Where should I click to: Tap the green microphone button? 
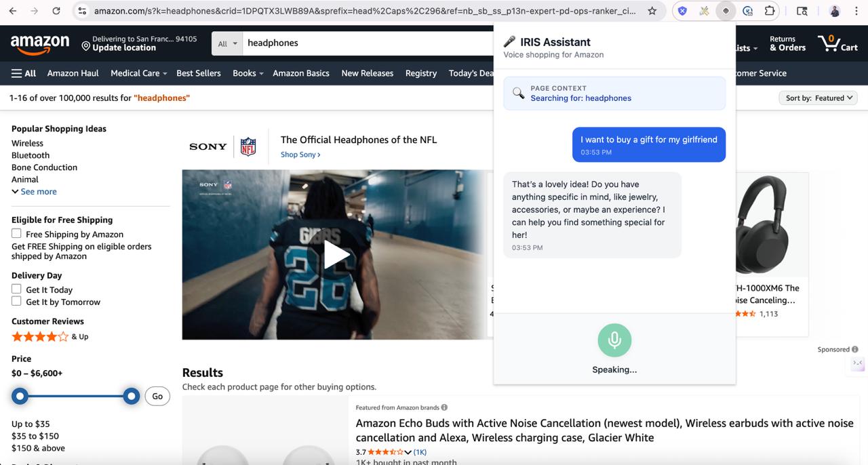point(614,340)
